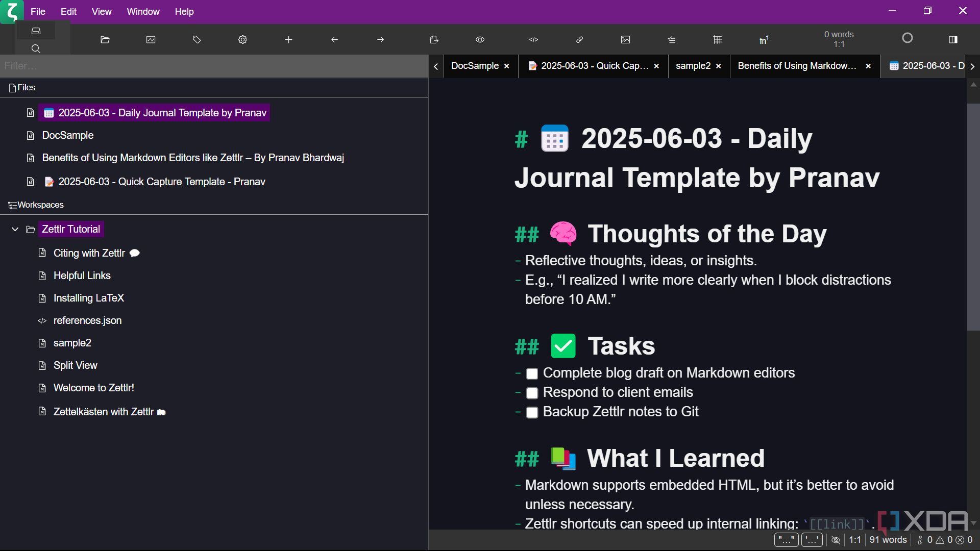Toggle status bar crossed-eye rendering icon
This screenshot has width=980, height=551.
point(836,540)
